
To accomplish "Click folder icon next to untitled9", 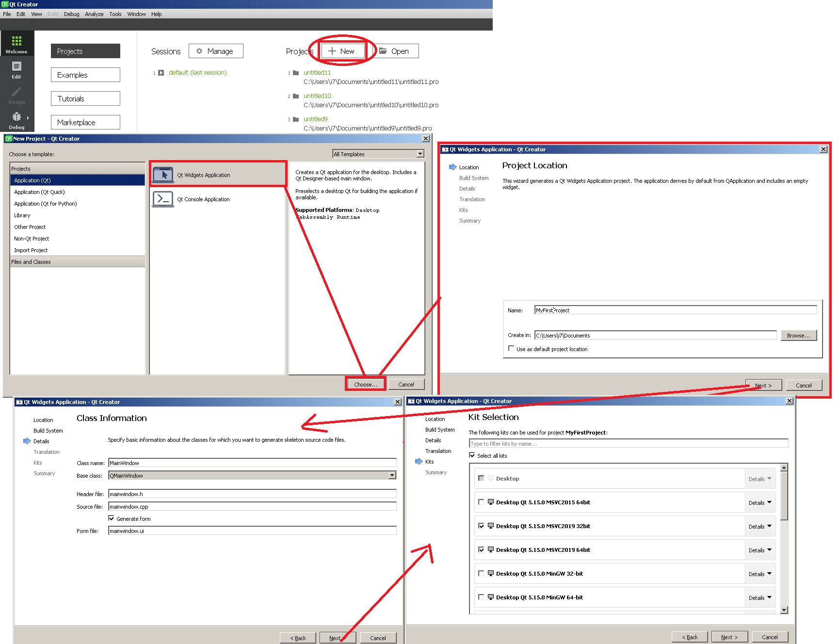I will [296, 119].
